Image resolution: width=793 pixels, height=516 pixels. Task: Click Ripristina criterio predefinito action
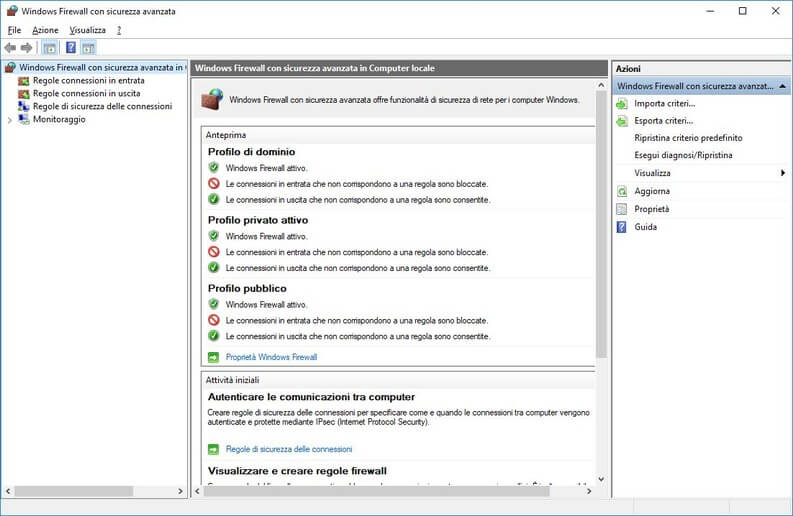[688, 138]
